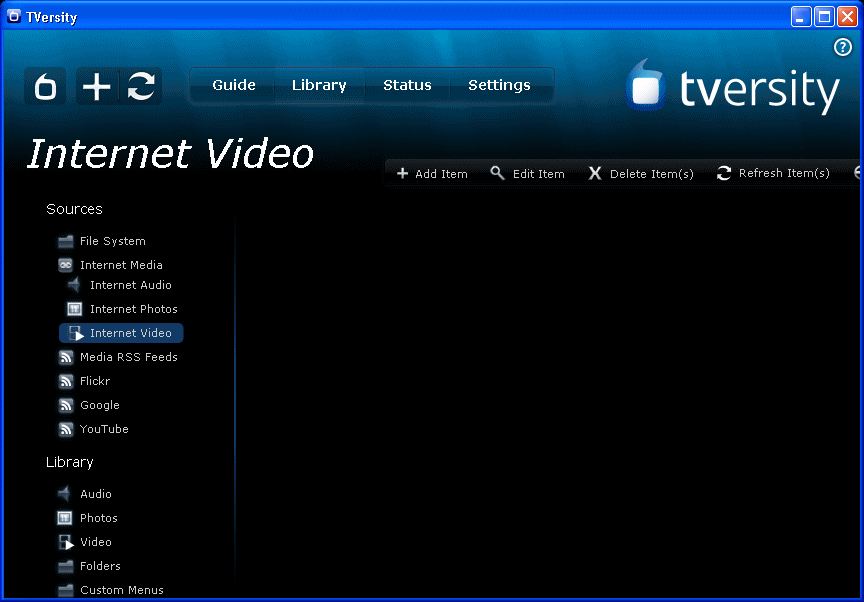Viewport: 864px width, 602px height.
Task: Click the RSS icon next to Media RSS Feeds
Action: tap(66, 357)
